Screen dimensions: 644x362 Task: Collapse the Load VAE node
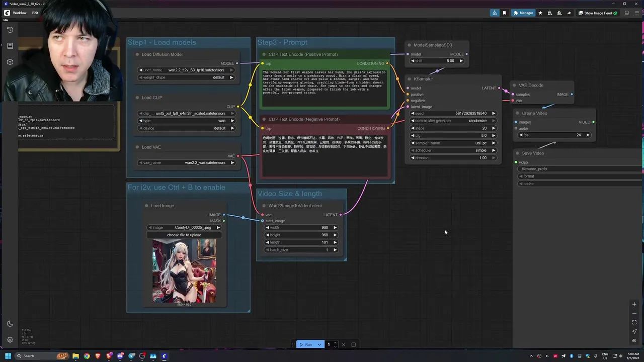pos(137,147)
